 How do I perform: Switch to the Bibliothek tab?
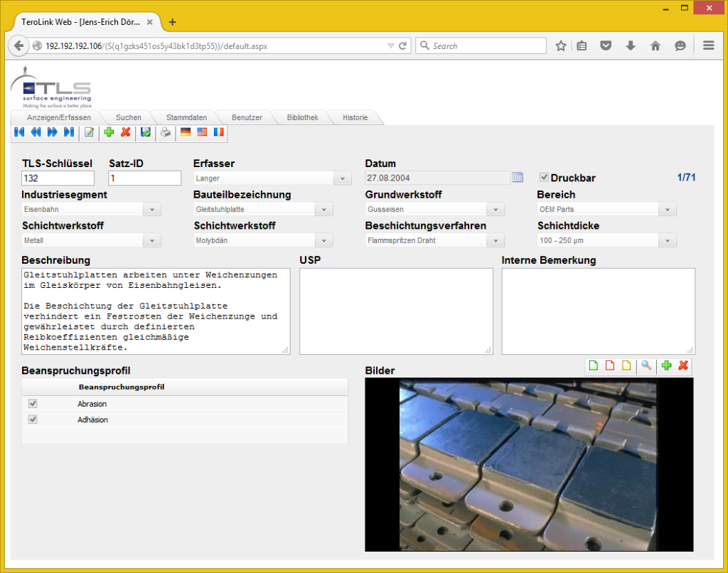coord(301,117)
